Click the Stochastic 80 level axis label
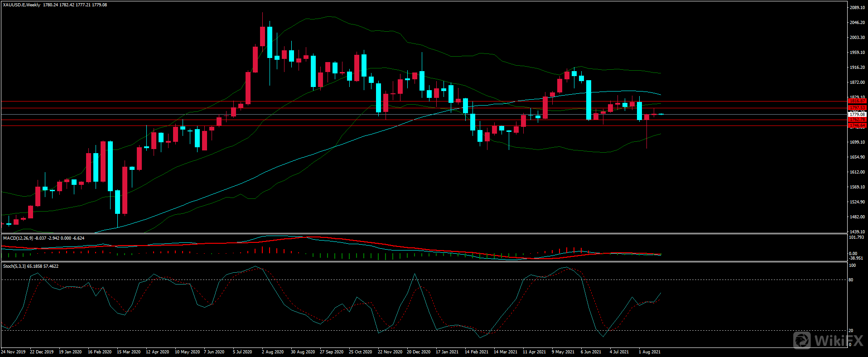 [x=851, y=280]
